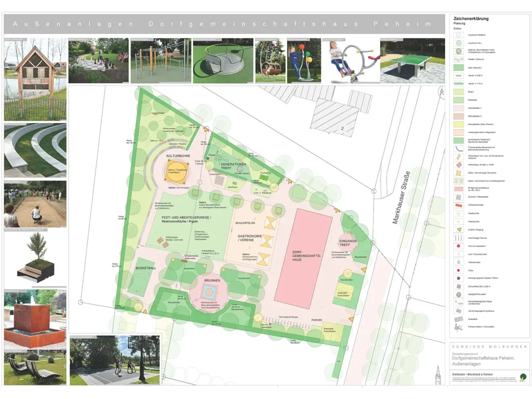Select the Außenanlagen Dorfgemeinschaftshaus Peheim title banner

(224, 24)
